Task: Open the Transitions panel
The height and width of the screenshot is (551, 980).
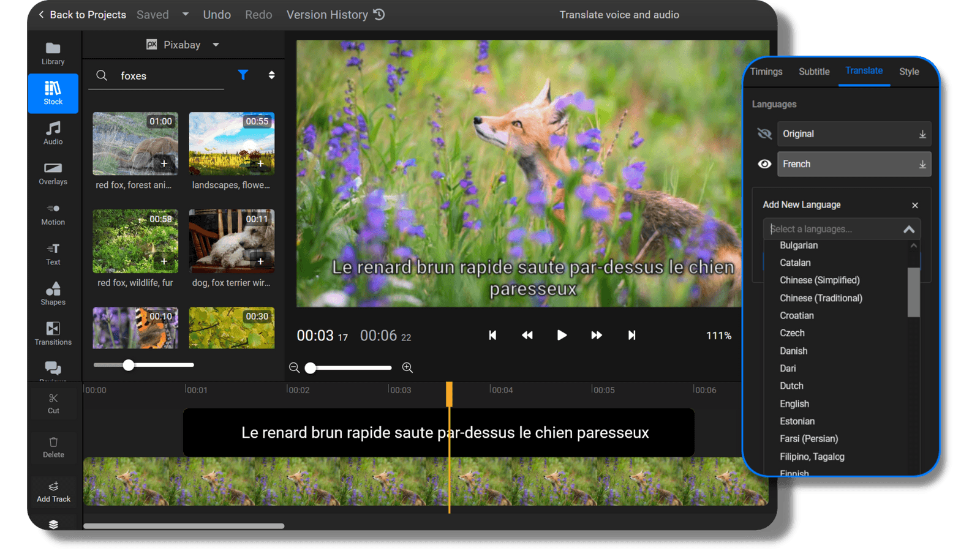Action: pyautogui.click(x=53, y=334)
